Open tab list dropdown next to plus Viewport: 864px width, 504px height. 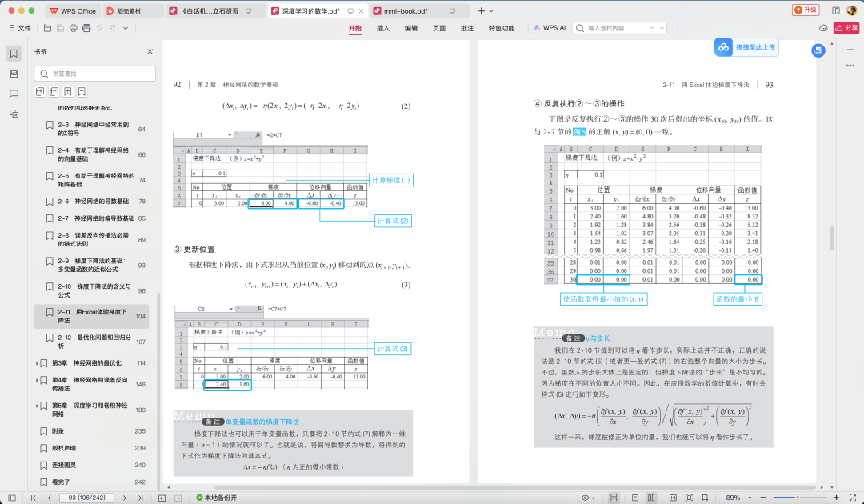491,11
